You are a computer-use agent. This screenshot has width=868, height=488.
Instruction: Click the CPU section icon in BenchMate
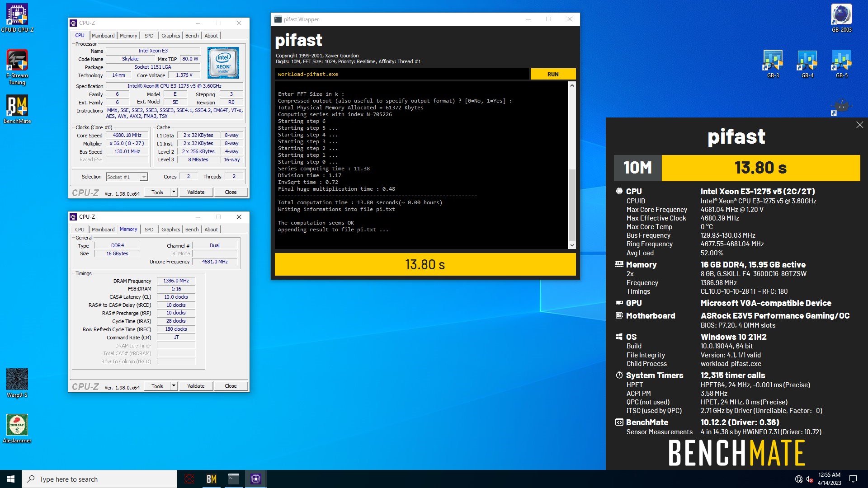pyautogui.click(x=619, y=191)
